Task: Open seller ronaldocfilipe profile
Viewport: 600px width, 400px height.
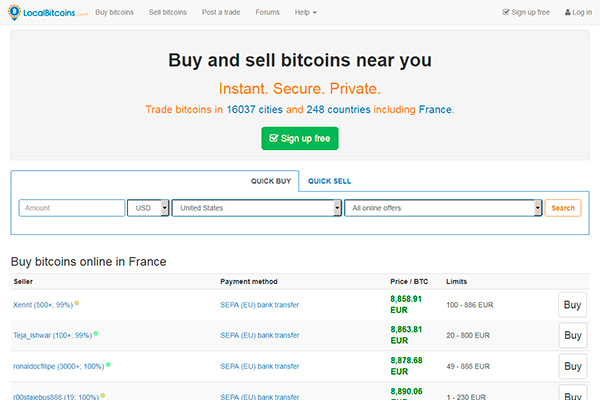Action: [59, 366]
